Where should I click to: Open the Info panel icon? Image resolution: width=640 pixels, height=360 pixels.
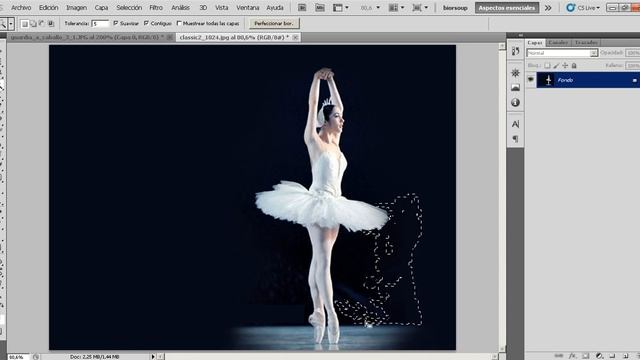click(x=516, y=102)
